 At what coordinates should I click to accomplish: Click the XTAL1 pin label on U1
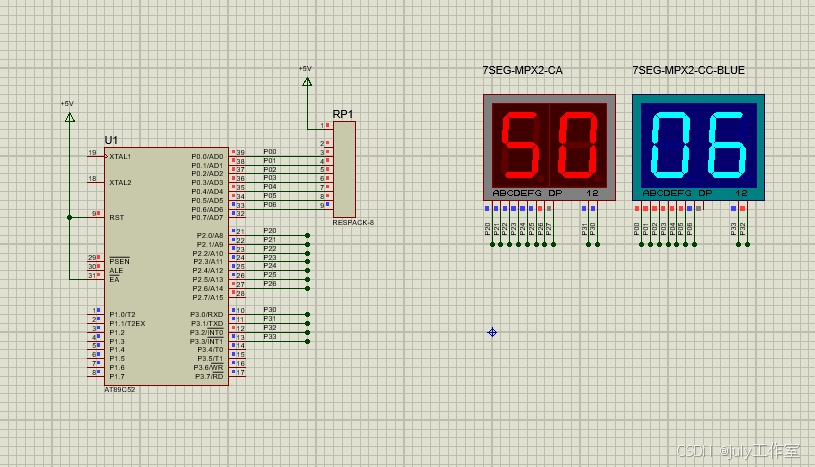(120, 157)
